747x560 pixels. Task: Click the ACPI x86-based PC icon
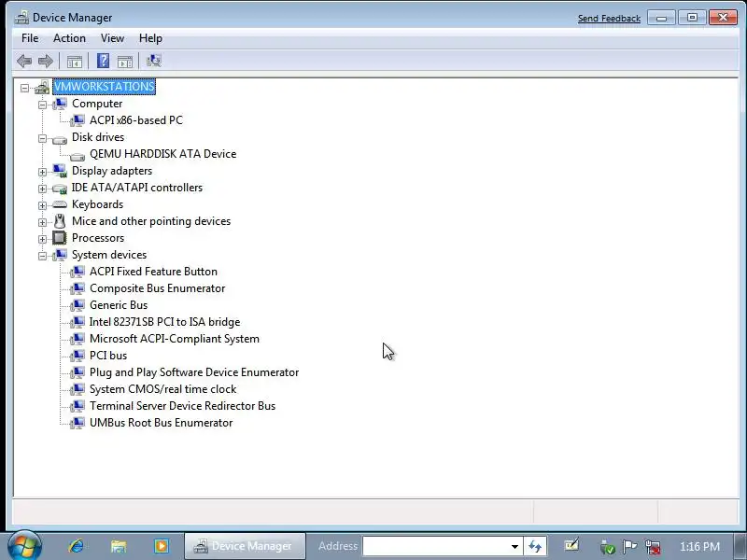(x=78, y=121)
